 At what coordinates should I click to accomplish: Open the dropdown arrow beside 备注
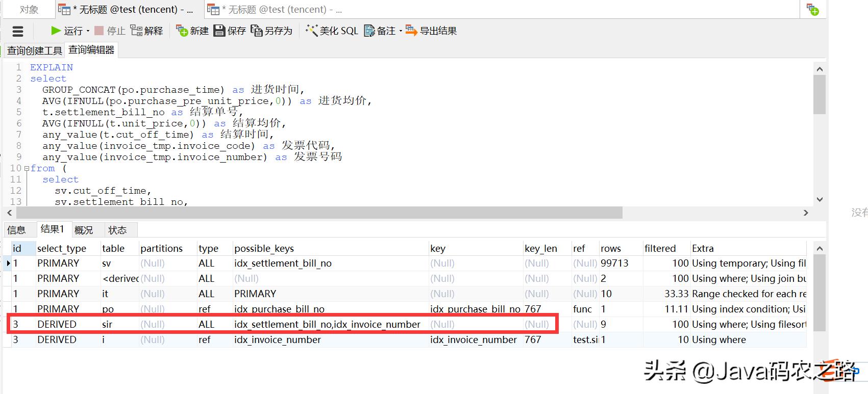click(401, 31)
